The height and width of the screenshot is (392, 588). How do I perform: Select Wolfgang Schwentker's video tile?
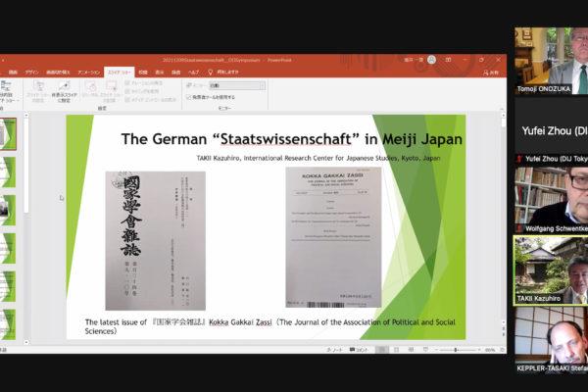(551, 201)
